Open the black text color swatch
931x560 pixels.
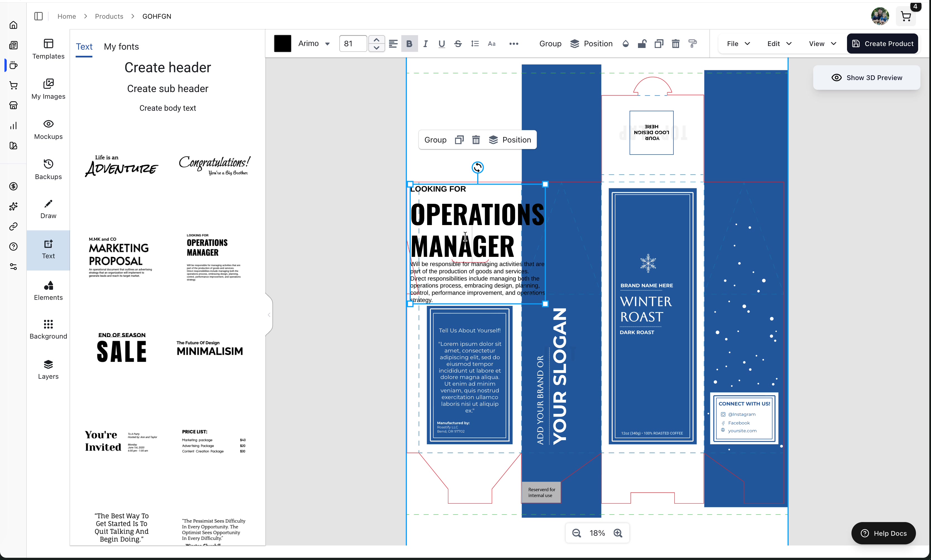282,44
